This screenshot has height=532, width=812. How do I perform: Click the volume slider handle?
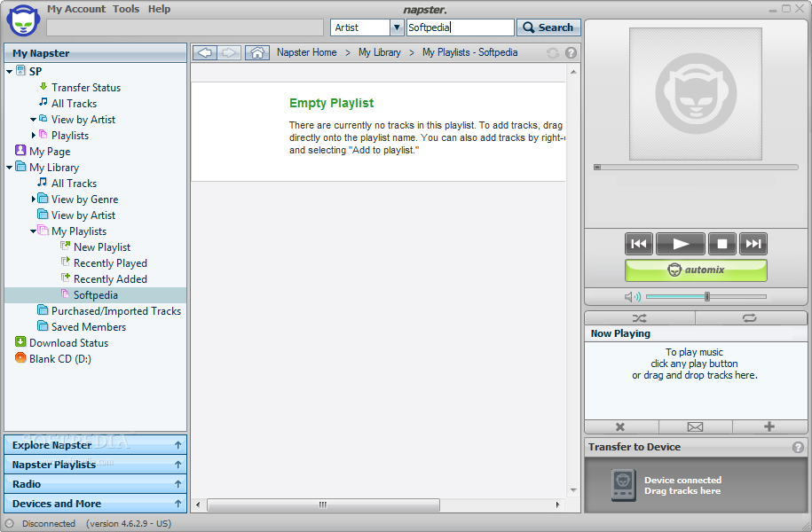[707, 296]
